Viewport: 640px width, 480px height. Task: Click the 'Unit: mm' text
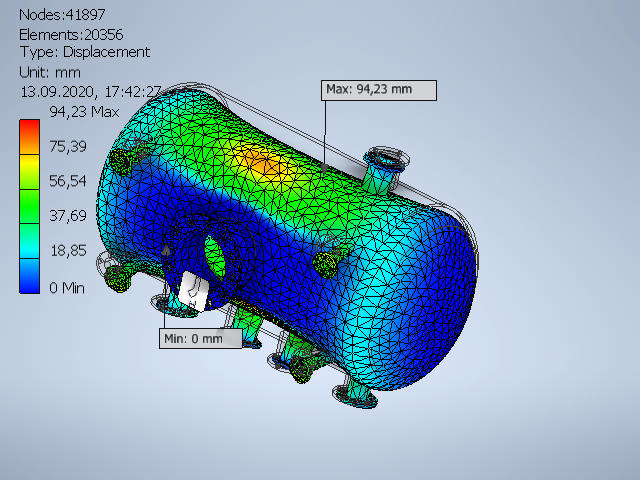coord(50,73)
